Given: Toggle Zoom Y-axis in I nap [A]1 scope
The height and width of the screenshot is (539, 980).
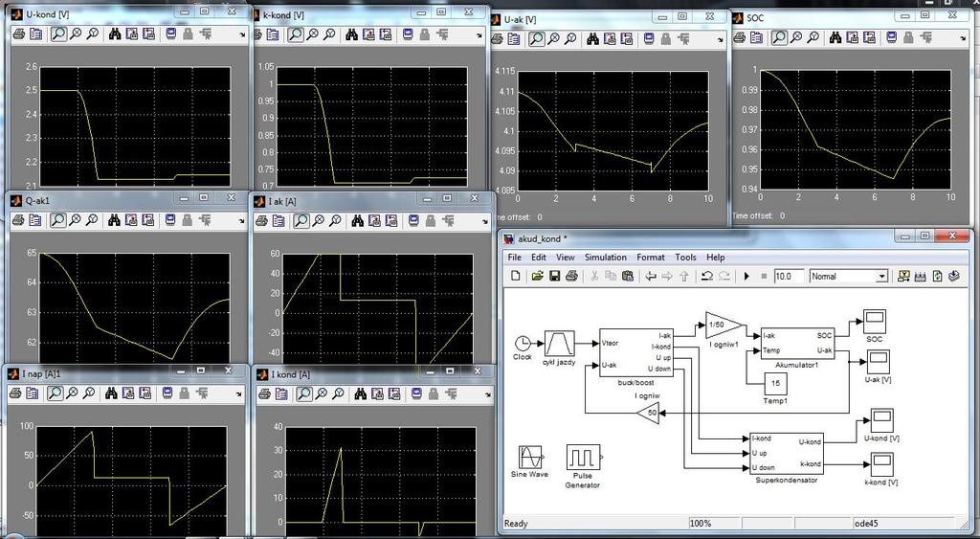Looking at the screenshot, I should point(89,393).
